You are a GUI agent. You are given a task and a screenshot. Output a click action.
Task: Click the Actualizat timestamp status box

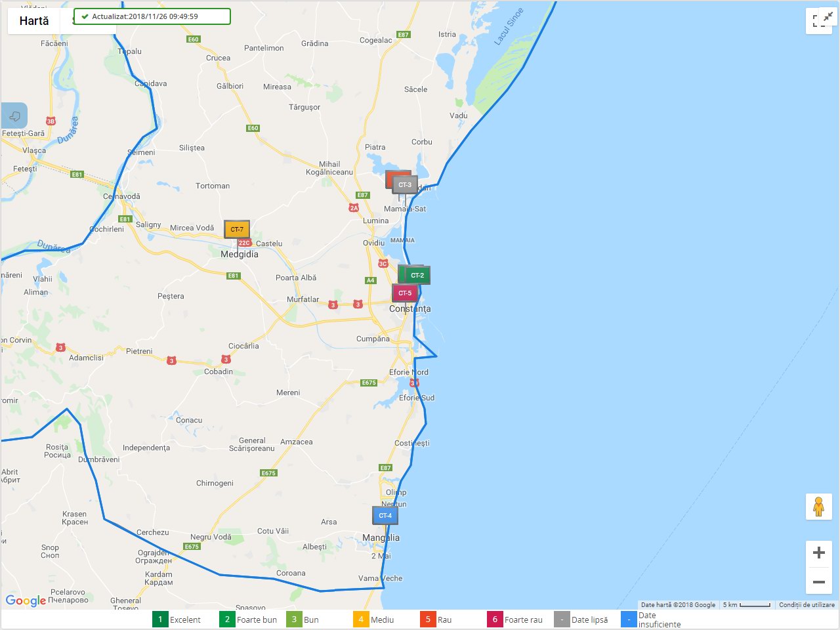(152, 16)
